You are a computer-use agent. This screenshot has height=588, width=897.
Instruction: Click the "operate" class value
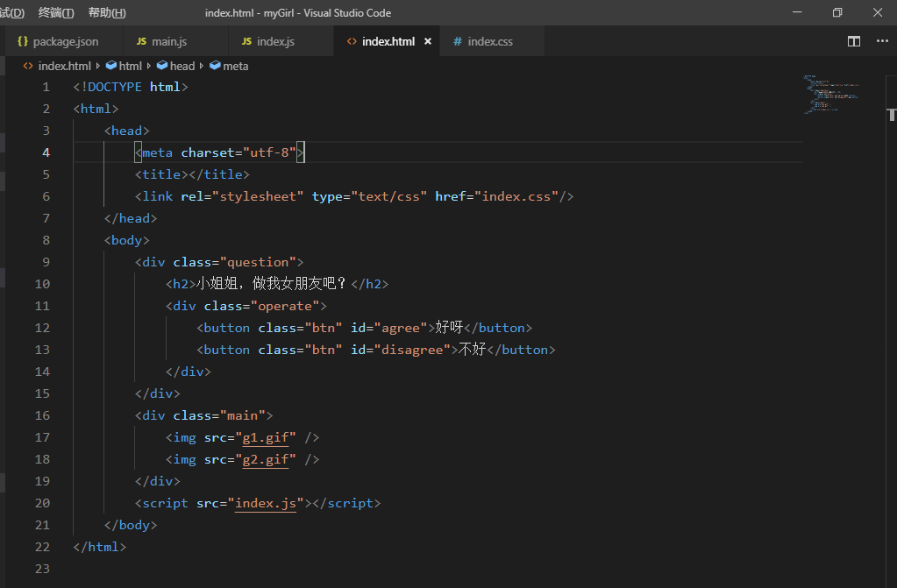pos(285,306)
